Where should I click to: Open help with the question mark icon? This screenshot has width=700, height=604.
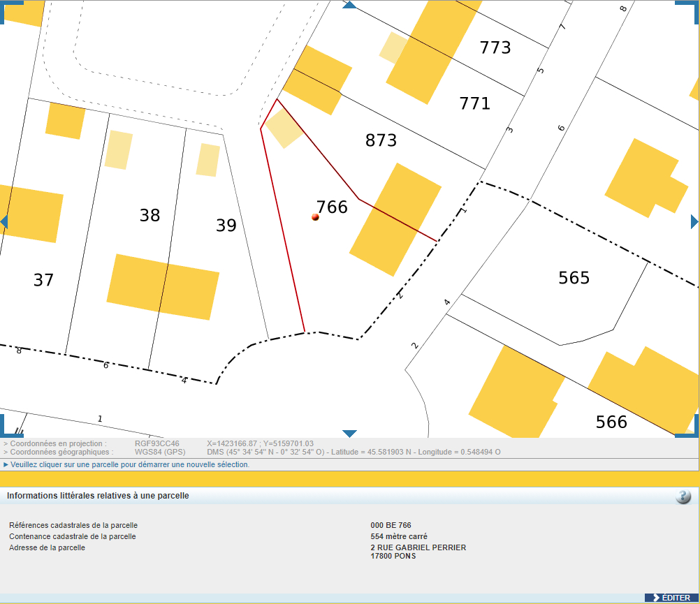[x=683, y=496]
